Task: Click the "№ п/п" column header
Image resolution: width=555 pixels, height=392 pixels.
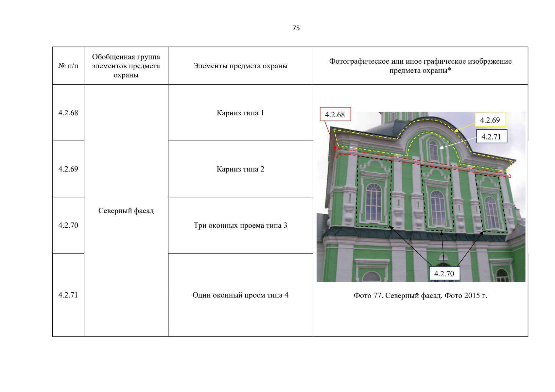Action: [68, 66]
